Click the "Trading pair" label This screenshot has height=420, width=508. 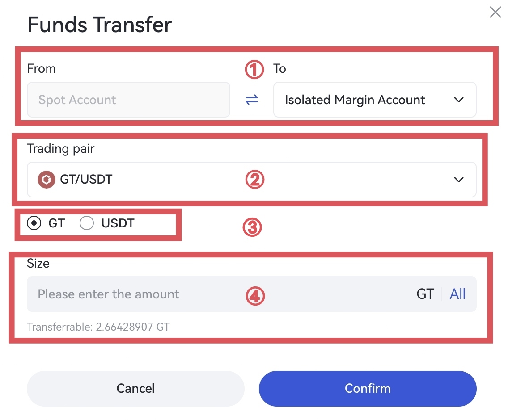pyautogui.click(x=60, y=148)
